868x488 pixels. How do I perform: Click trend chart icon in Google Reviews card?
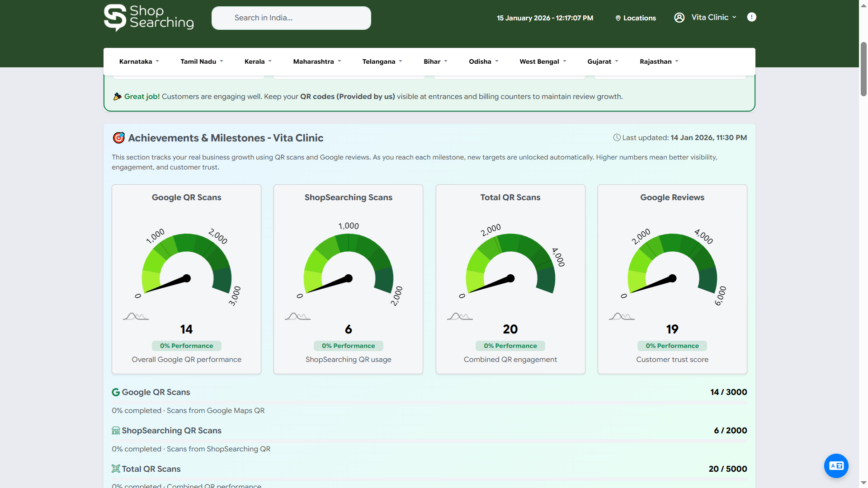tap(622, 316)
